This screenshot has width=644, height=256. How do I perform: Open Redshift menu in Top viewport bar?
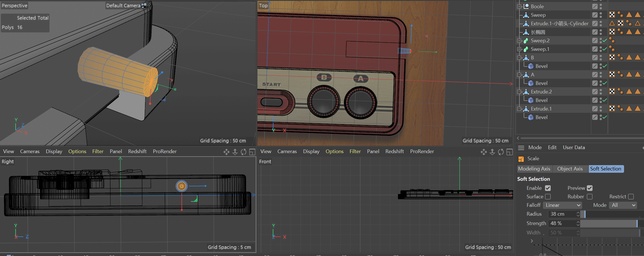pos(395,151)
